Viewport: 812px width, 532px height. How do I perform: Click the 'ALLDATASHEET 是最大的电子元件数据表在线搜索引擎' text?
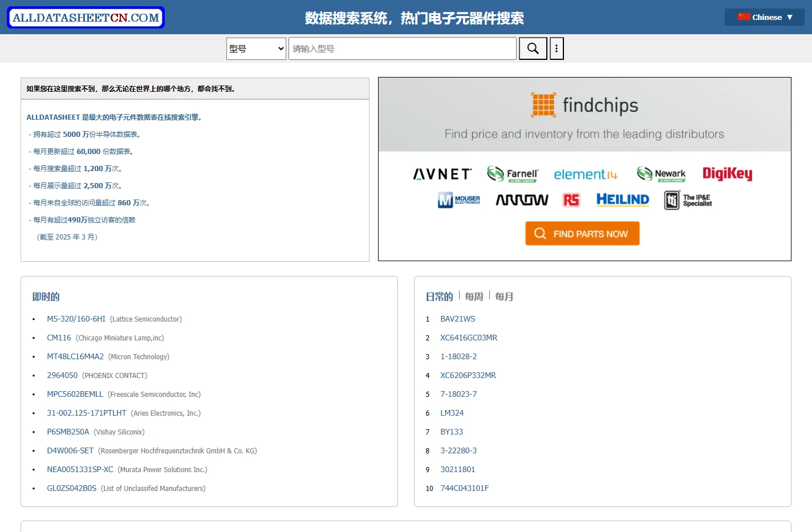click(114, 117)
